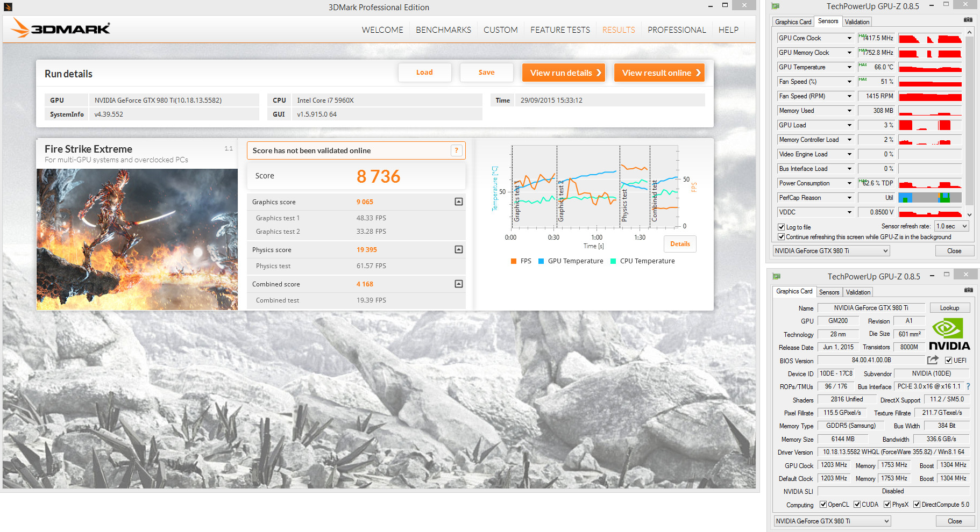Toggle the CUDA checkbox
Viewport: 980px width, 532px height.
coord(857,504)
